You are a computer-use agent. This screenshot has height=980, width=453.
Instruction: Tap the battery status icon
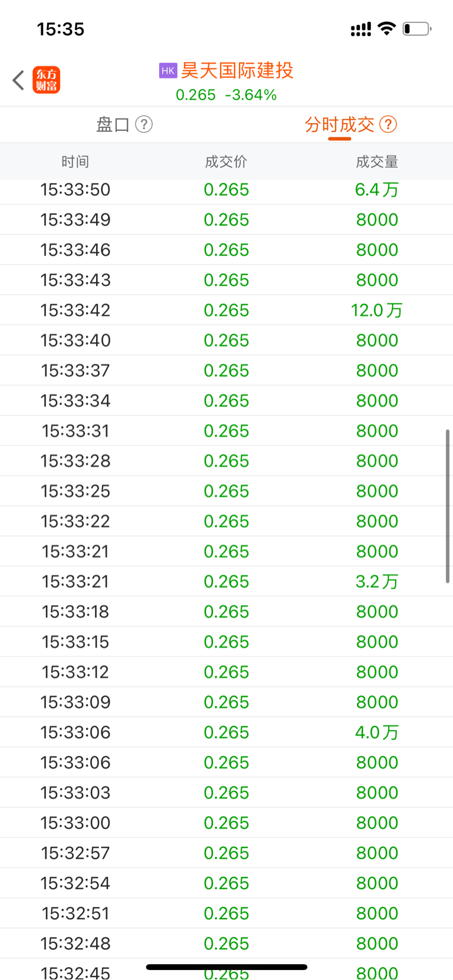pyautogui.click(x=417, y=28)
